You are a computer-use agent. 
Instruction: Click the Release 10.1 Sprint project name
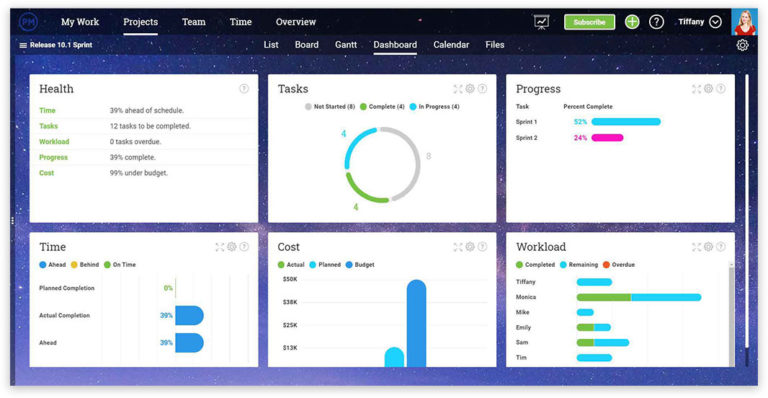[61, 45]
